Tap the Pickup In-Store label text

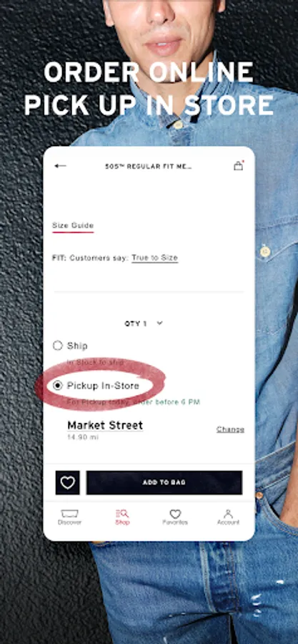103,386
